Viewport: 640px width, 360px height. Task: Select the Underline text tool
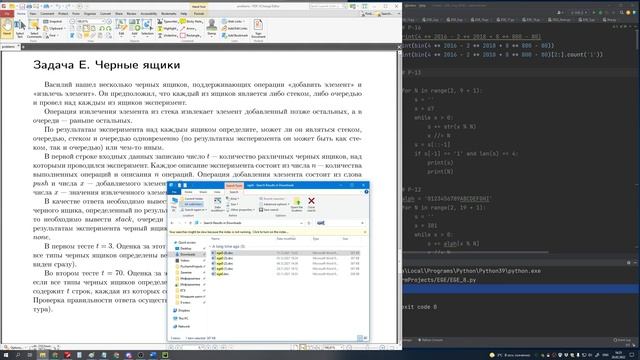click(x=168, y=36)
